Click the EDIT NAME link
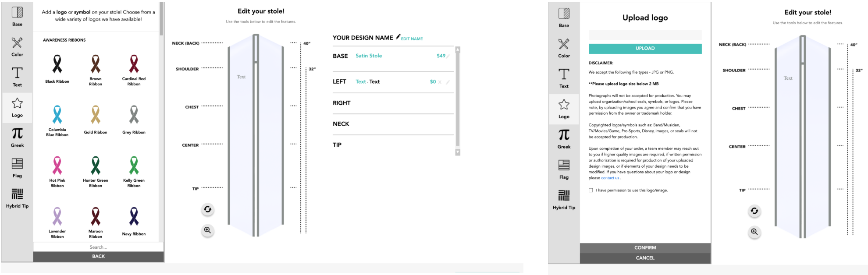The height and width of the screenshot is (275, 868). point(412,39)
